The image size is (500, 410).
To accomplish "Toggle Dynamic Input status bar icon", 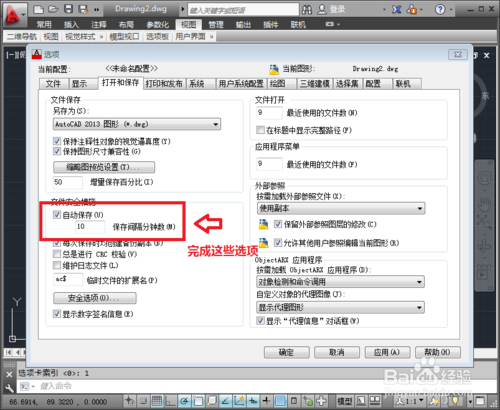I will 253,400.
